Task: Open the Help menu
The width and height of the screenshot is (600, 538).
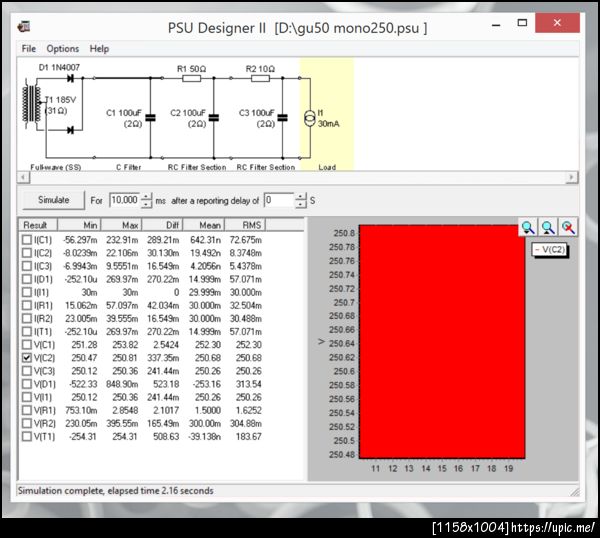Action: [x=99, y=49]
